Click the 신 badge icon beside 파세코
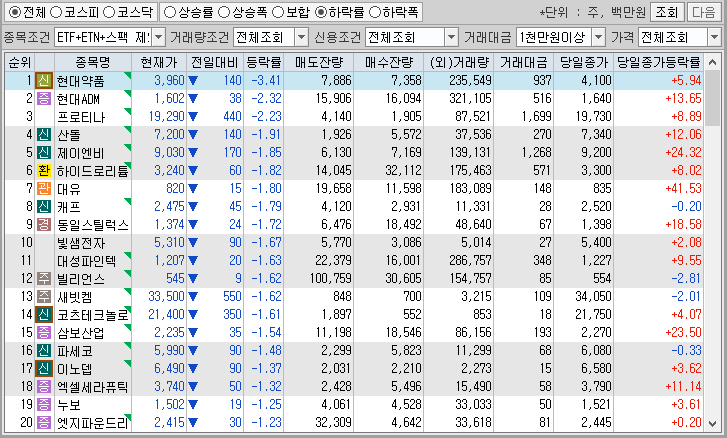This screenshot has width=727, height=438. (44, 350)
